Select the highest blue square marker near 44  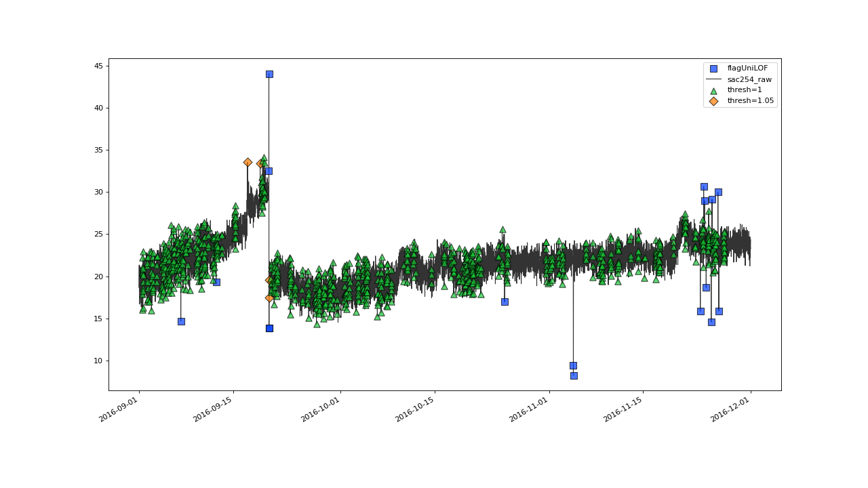[269, 74]
